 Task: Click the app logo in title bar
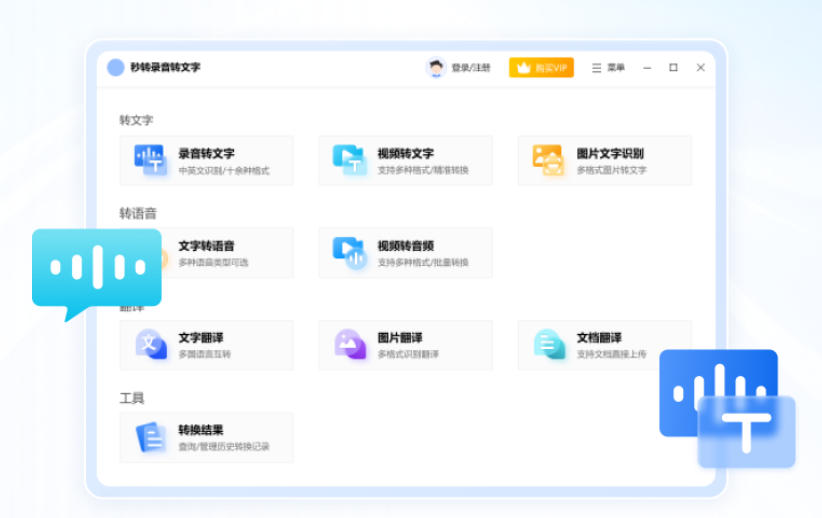pos(116,68)
